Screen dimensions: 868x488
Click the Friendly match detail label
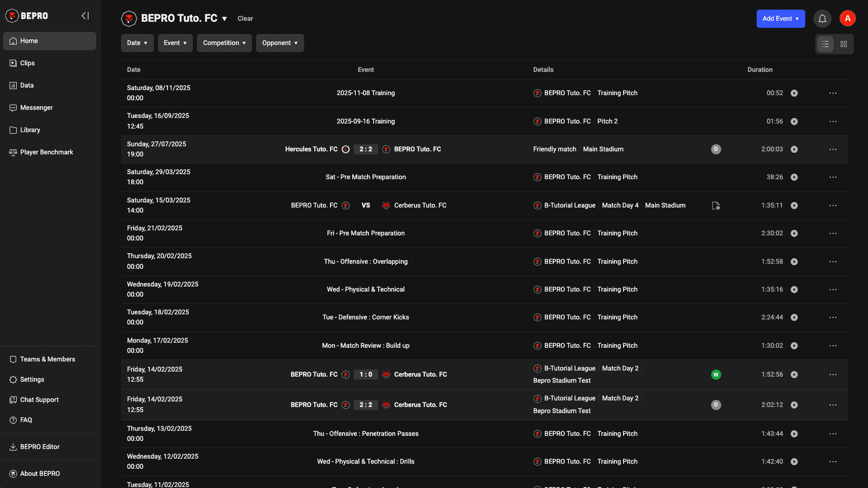tap(555, 149)
